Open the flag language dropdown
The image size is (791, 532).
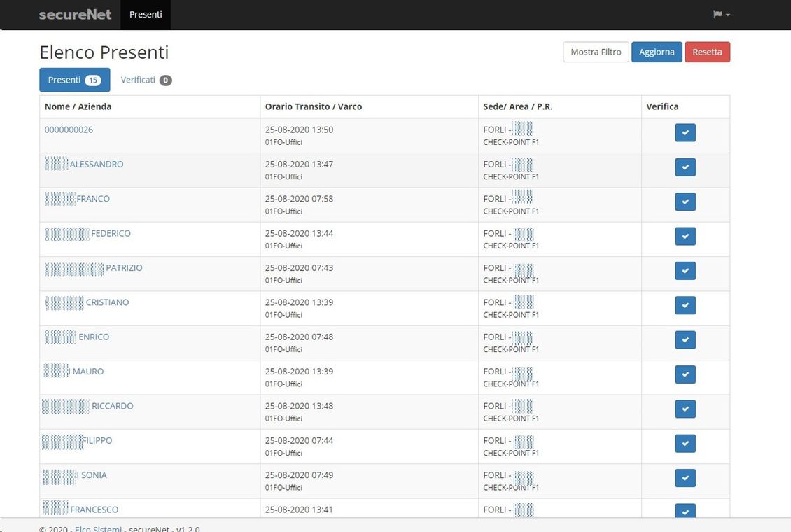click(x=722, y=15)
